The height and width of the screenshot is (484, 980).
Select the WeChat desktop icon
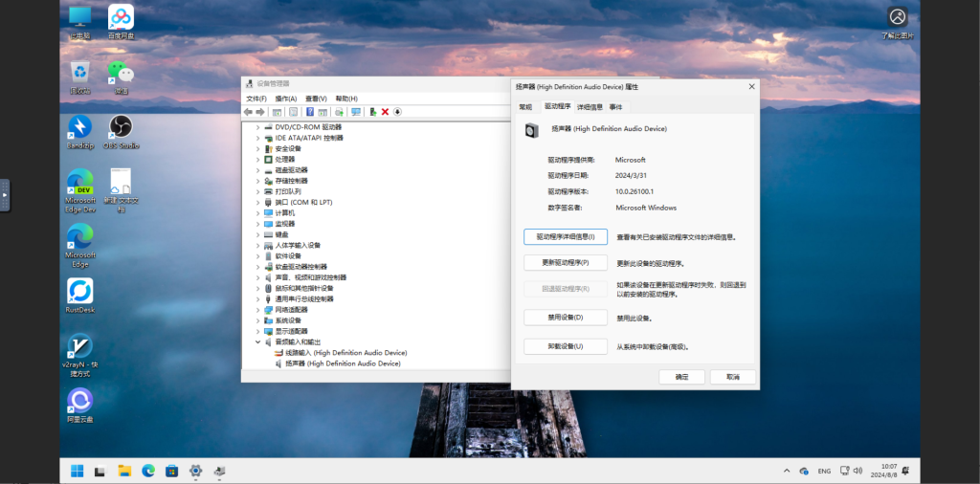(x=121, y=77)
